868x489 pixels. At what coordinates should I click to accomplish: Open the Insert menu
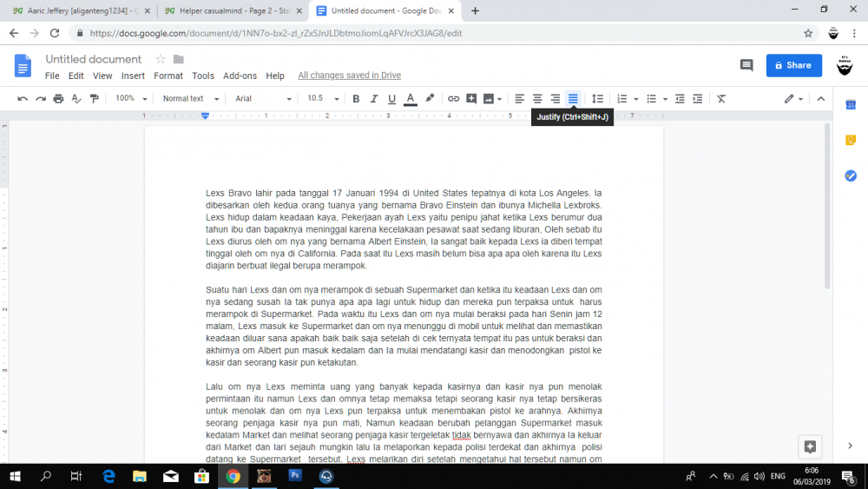click(x=133, y=76)
